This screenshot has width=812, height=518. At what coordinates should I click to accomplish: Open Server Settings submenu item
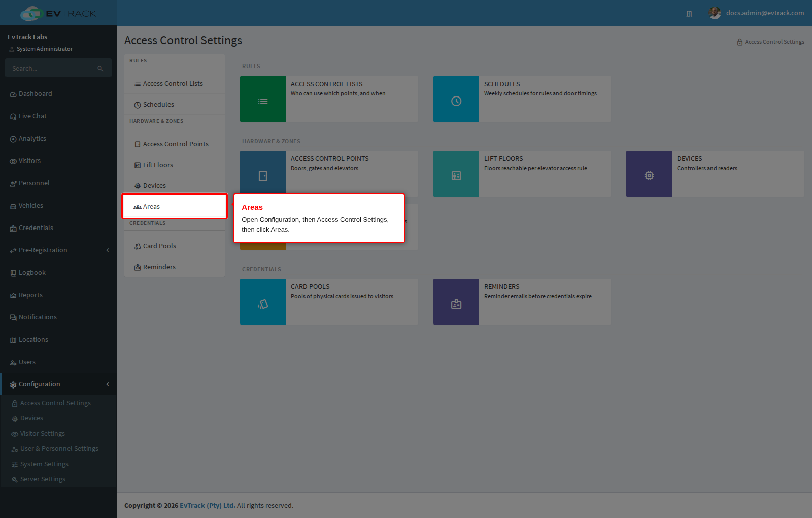58,479
